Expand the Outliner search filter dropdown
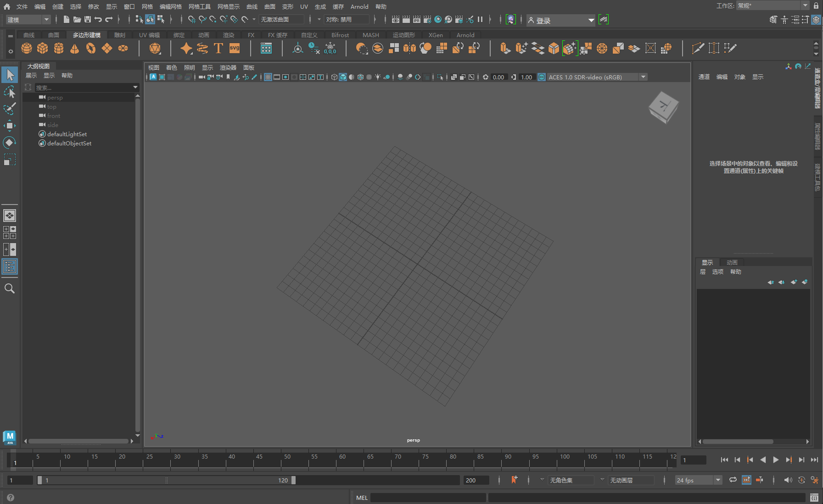 click(135, 87)
